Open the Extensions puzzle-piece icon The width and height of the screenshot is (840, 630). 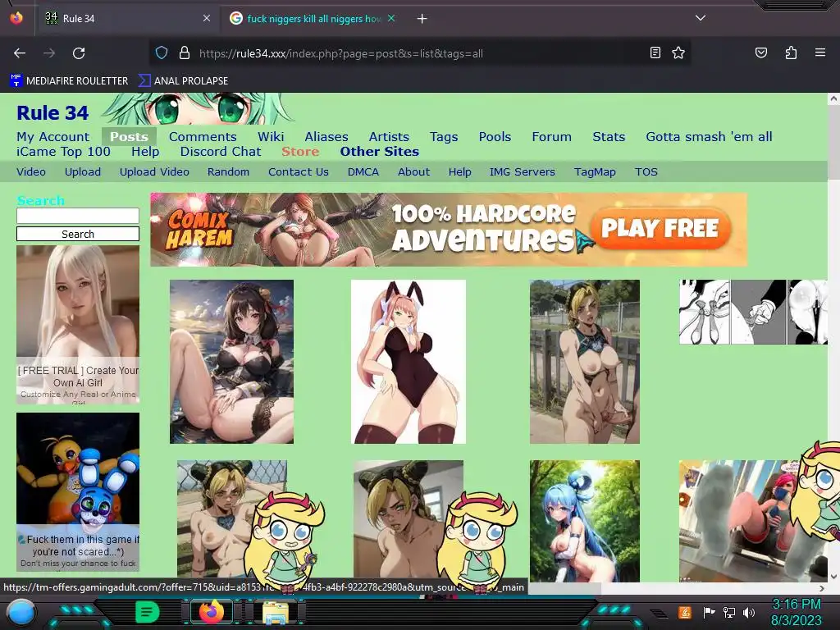[x=791, y=52]
